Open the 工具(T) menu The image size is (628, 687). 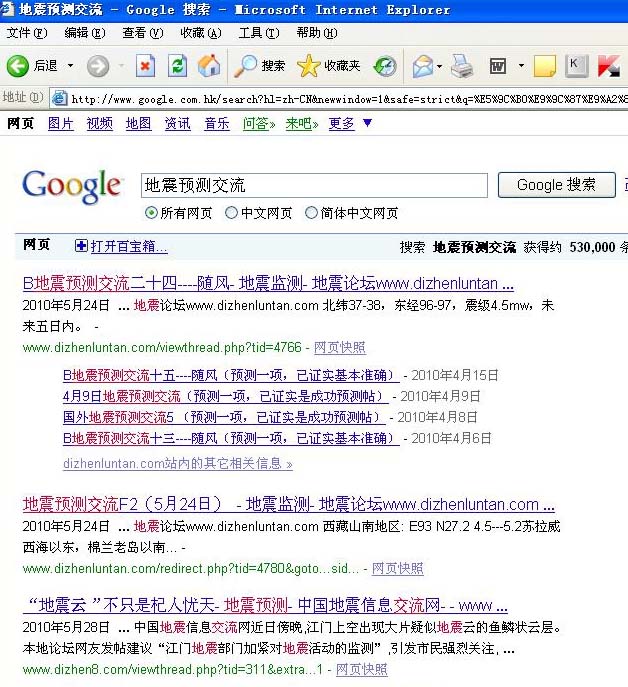pyautogui.click(x=259, y=33)
